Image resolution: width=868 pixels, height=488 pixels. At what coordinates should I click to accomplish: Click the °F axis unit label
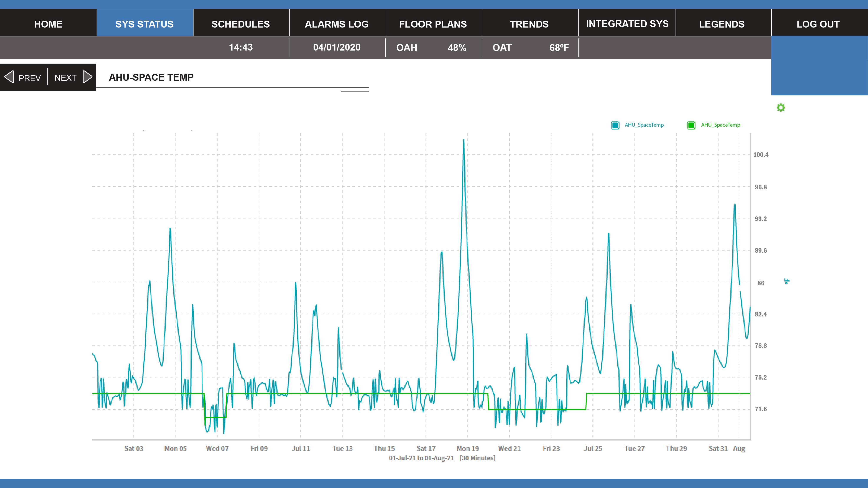(787, 282)
